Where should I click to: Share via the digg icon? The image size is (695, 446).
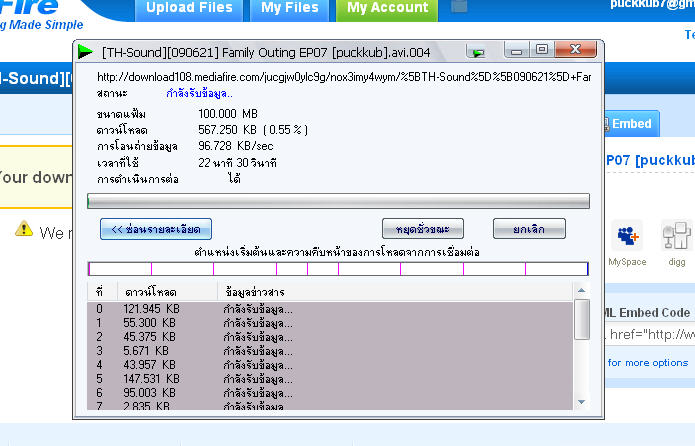tap(676, 236)
